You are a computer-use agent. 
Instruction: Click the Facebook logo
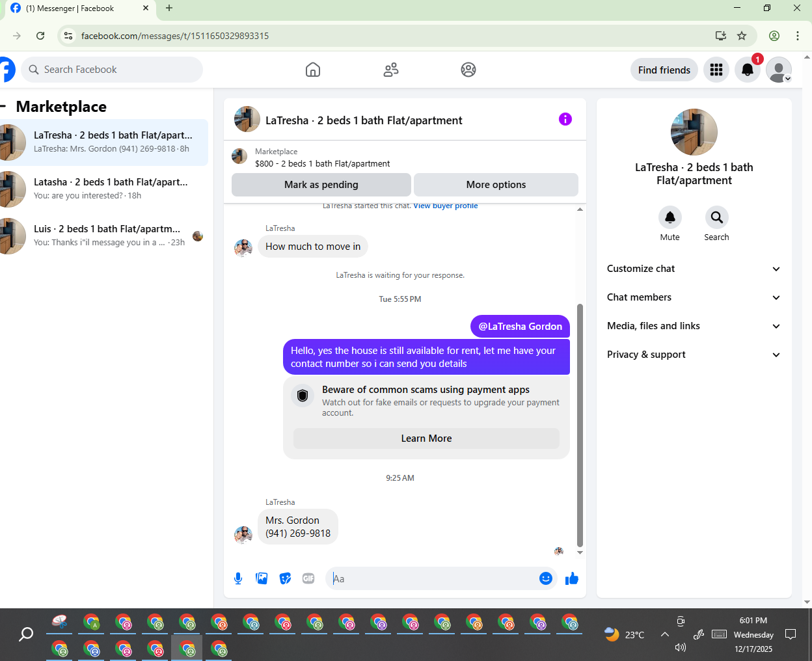pyautogui.click(x=5, y=70)
